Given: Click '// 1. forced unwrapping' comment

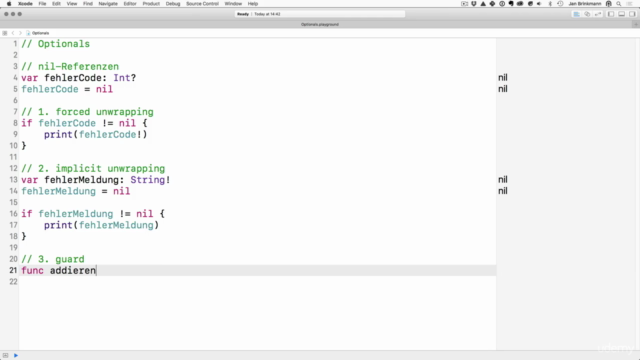Looking at the screenshot, I should coord(87,112).
